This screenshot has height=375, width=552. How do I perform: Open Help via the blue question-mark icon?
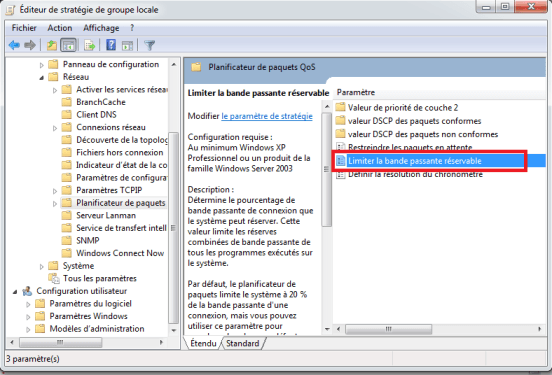coord(111,45)
